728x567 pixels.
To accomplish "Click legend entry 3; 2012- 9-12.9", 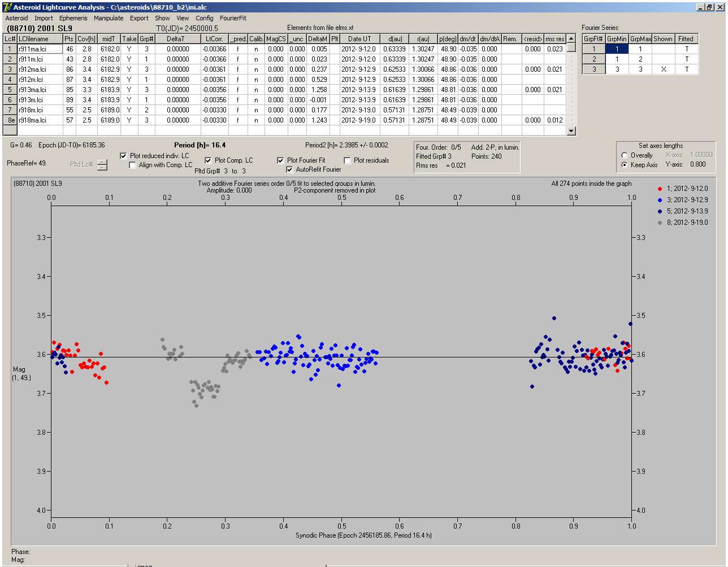I will 683,199.
